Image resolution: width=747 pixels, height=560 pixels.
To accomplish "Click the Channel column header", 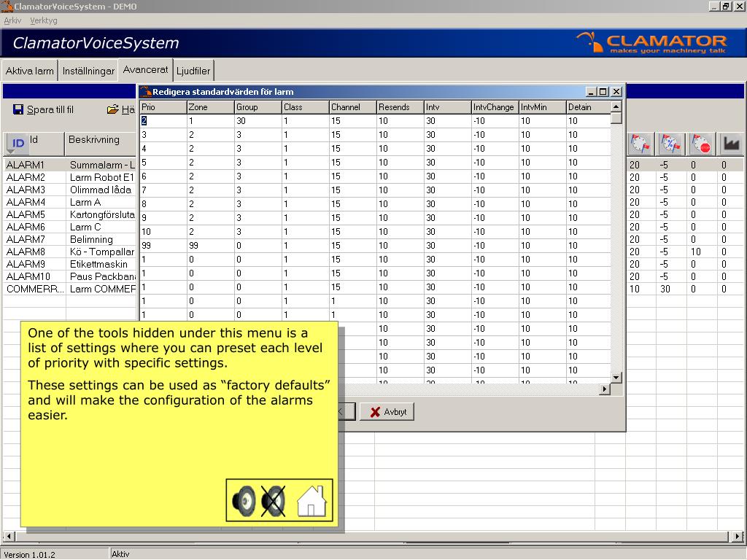I will pyautogui.click(x=352, y=107).
